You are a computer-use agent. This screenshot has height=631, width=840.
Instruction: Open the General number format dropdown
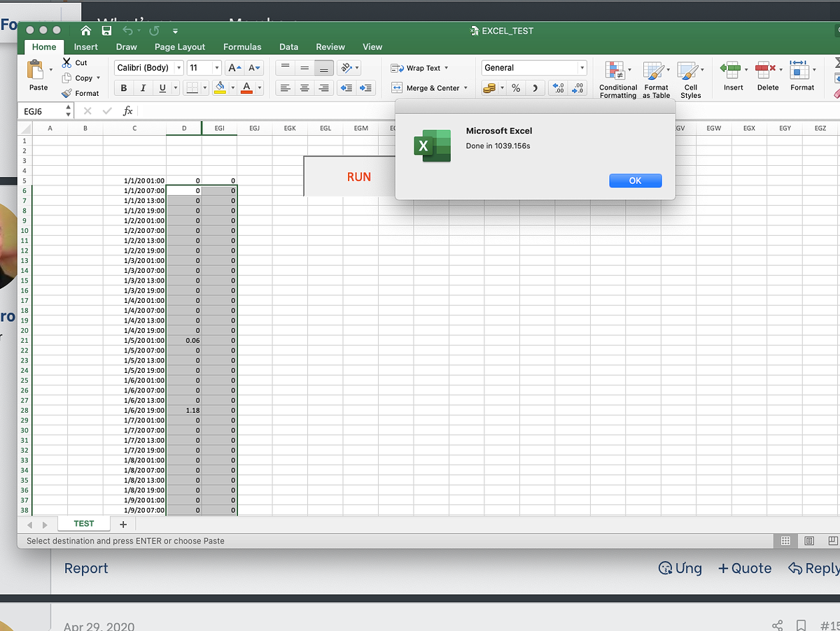point(582,68)
